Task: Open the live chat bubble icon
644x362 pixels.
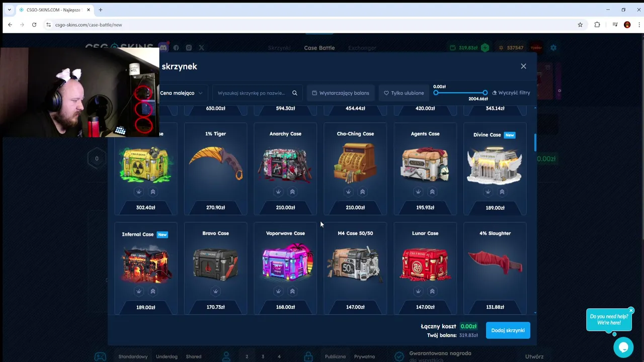Action: pos(623,347)
